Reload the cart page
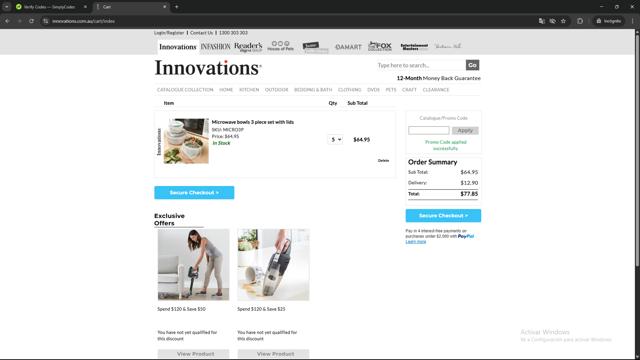Screen dimensions: 640x360 tap(31, 21)
